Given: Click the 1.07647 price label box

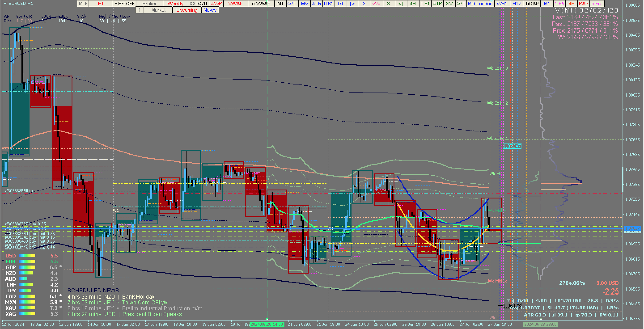Looking at the screenshot, I should pos(512,146).
